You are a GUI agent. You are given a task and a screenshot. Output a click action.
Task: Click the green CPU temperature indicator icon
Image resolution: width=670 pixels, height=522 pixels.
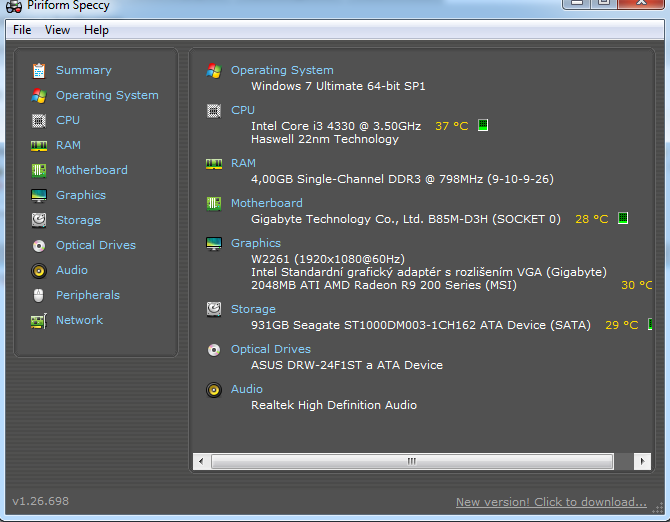point(483,125)
